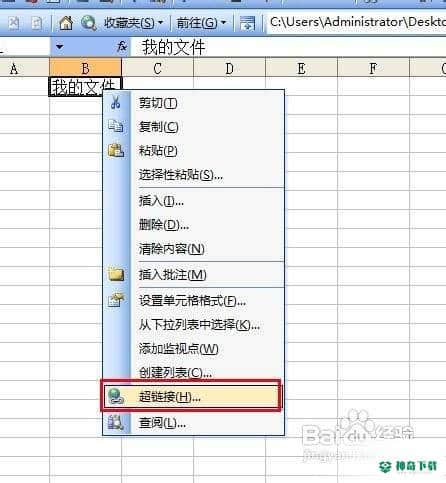The image size is (446, 483).
Task: Click the Search the Web globe icon
Action: pyautogui.click(x=89, y=23)
